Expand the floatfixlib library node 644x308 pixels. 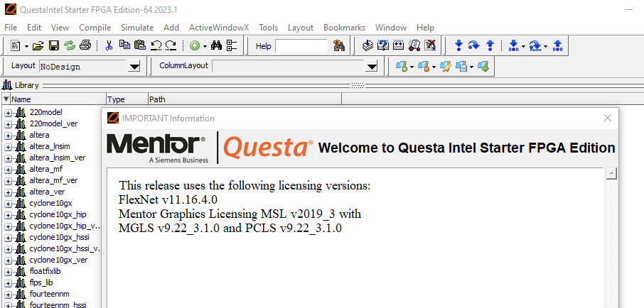coord(8,272)
